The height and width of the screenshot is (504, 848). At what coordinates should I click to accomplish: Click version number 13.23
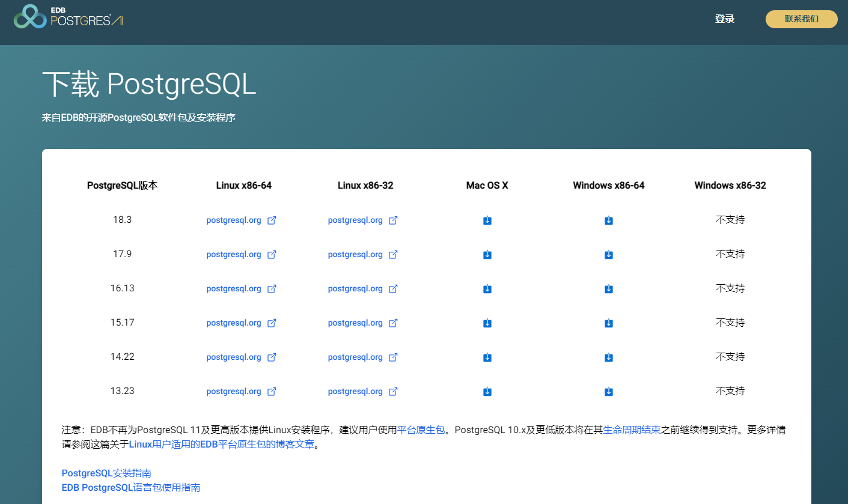(123, 391)
